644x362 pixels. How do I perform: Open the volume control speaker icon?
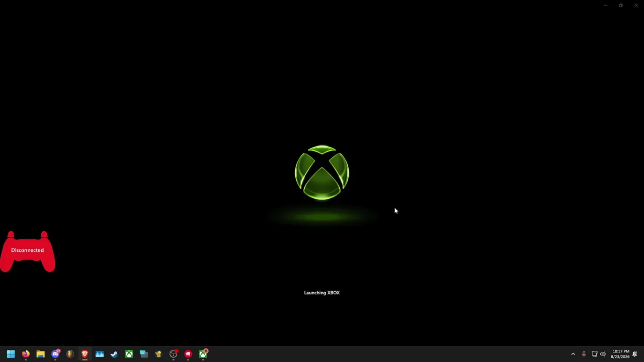coord(603,354)
